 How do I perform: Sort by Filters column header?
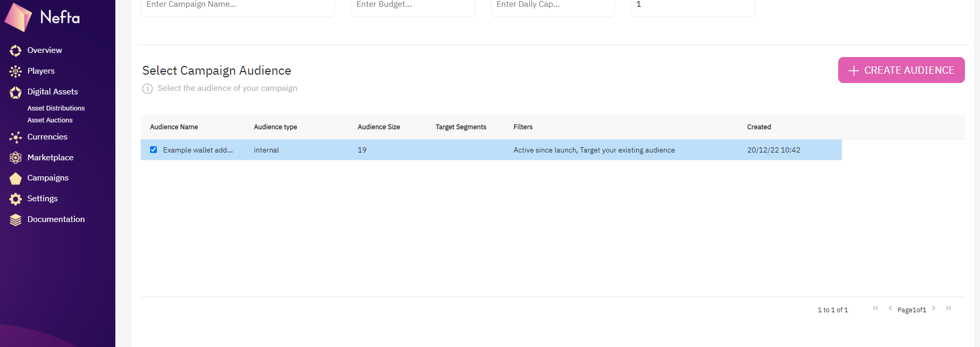point(523,127)
